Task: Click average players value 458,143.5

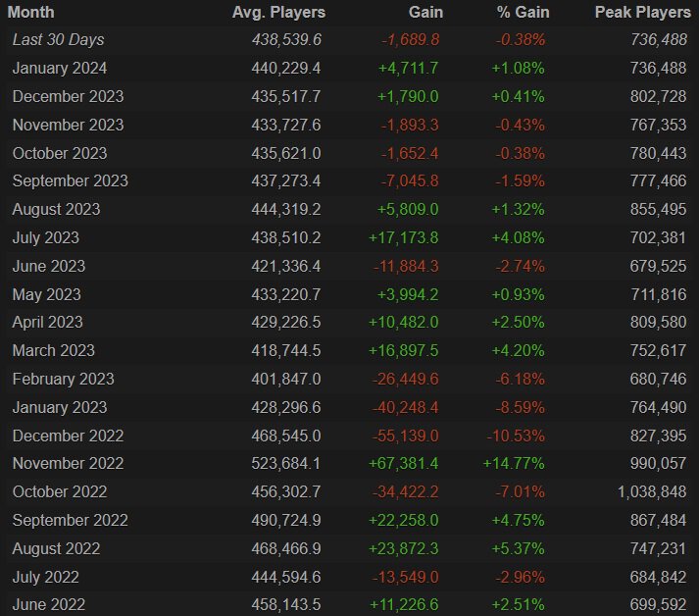Action: pyautogui.click(x=285, y=605)
